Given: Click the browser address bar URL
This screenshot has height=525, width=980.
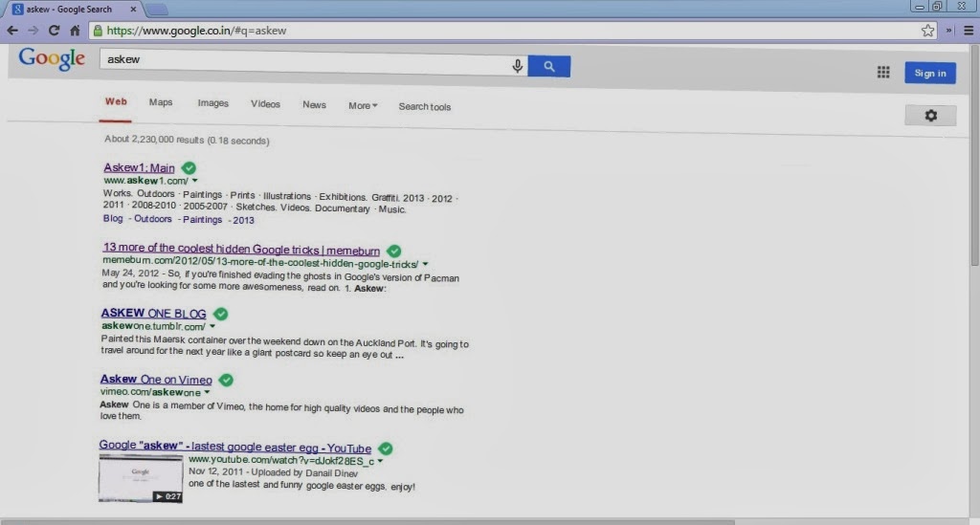Looking at the screenshot, I should 196,31.
